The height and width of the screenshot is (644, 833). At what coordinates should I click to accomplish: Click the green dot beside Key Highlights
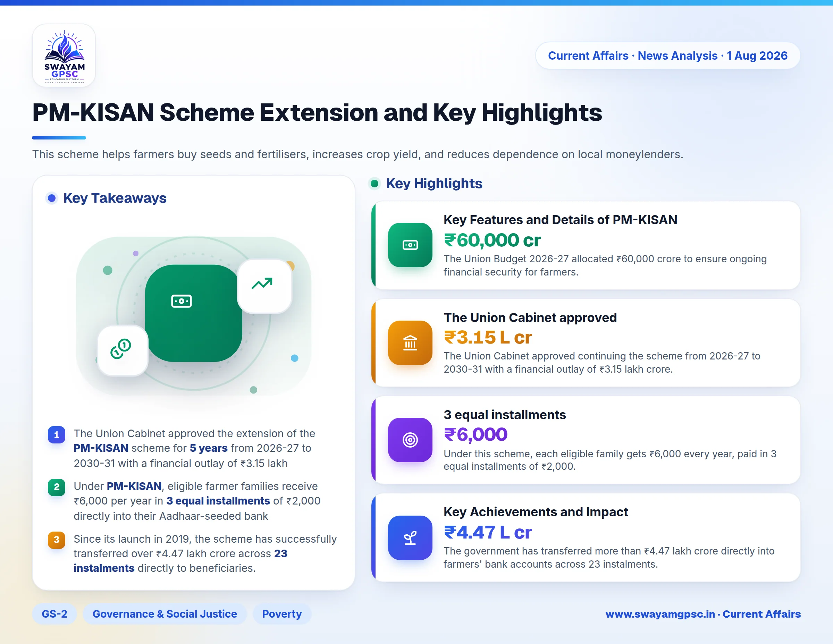(x=375, y=184)
